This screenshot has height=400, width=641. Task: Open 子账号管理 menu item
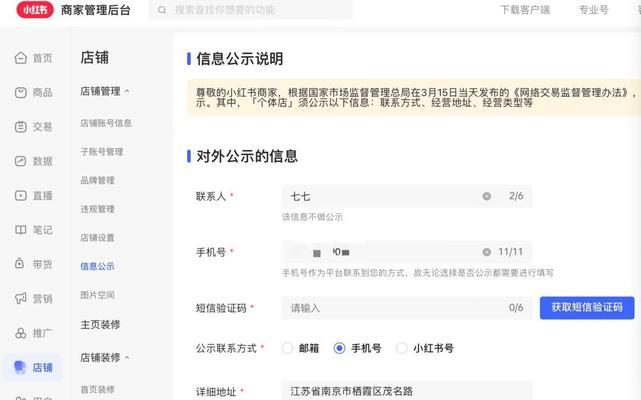point(102,152)
